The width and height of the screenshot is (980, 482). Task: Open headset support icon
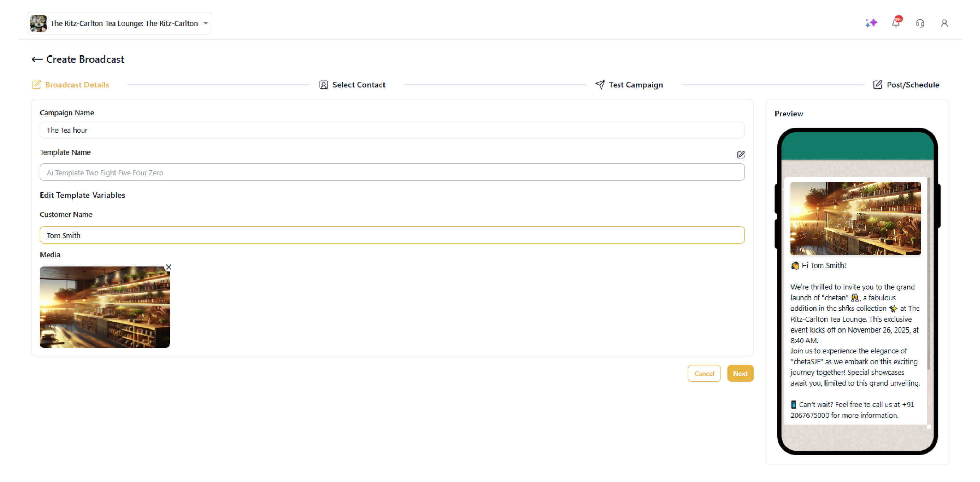920,23
